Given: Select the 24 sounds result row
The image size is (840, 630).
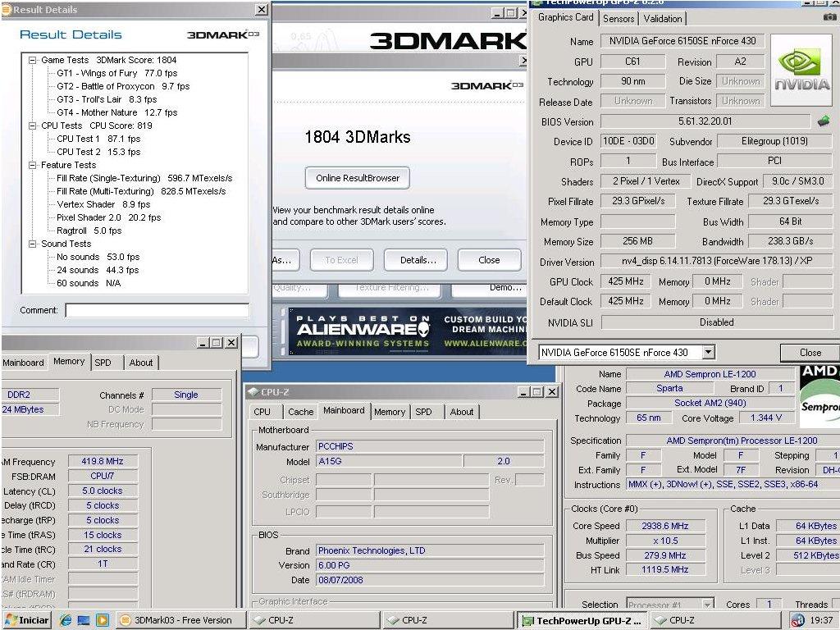Looking at the screenshot, I should pos(98,270).
